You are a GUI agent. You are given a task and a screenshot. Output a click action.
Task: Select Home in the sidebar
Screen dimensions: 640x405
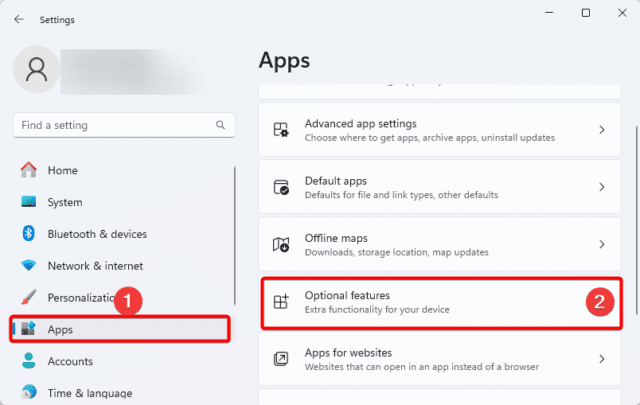(x=62, y=170)
